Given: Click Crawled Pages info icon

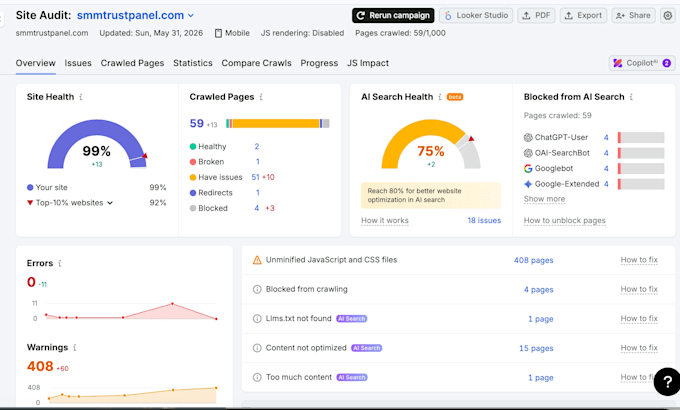Looking at the screenshot, I should (x=261, y=97).
